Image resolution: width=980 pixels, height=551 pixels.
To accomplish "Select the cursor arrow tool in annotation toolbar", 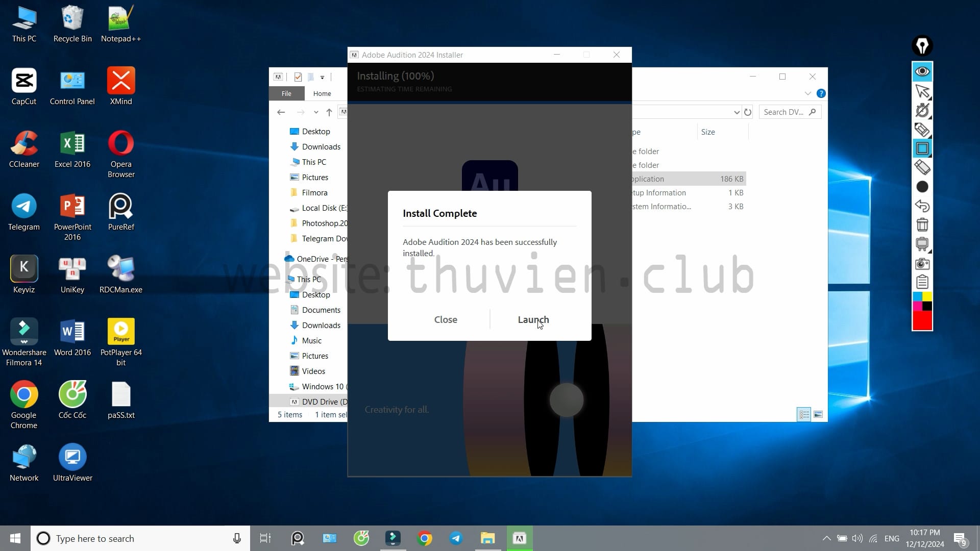I will (922, 91).
